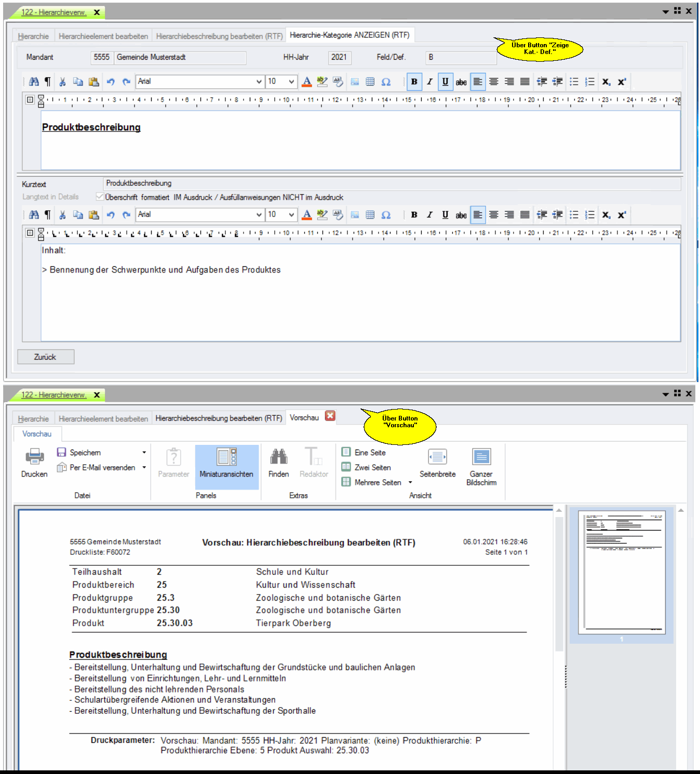
Task: Toggle the Überschrift formatiert checkbox
Action: click(x=100, y=197)
